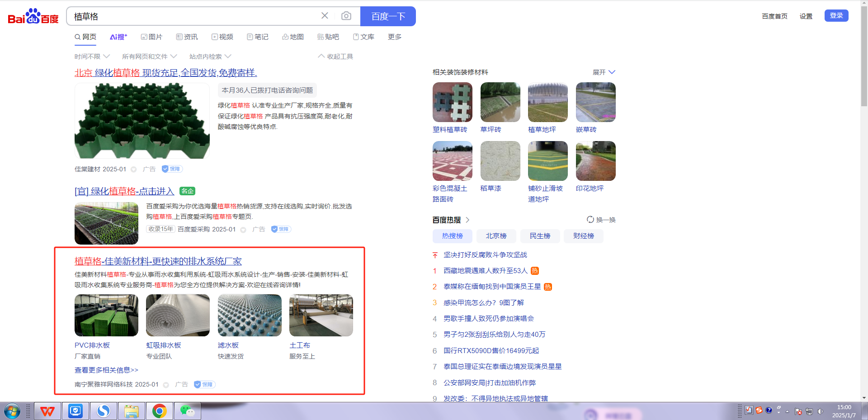Click the Sogou input icon in tray
Viewport: 868px width, 420px height.
(759, 410)
